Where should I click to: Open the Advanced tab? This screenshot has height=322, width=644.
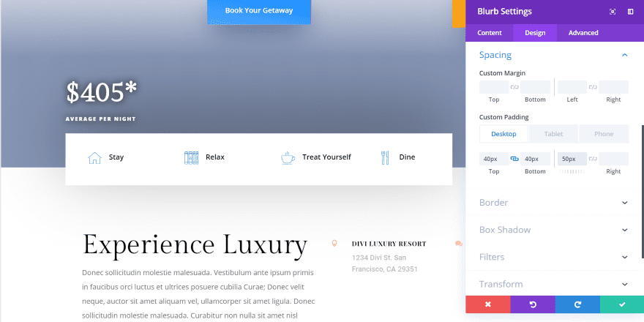coord(583,33)
